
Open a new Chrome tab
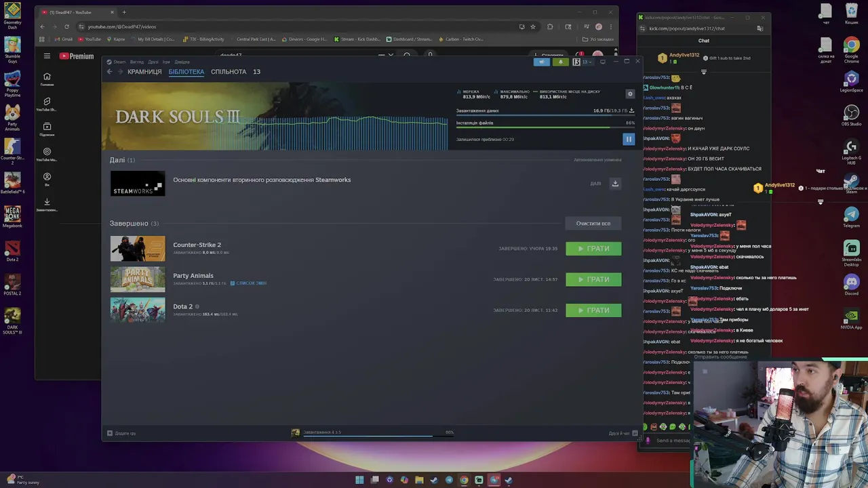[124, 12]
